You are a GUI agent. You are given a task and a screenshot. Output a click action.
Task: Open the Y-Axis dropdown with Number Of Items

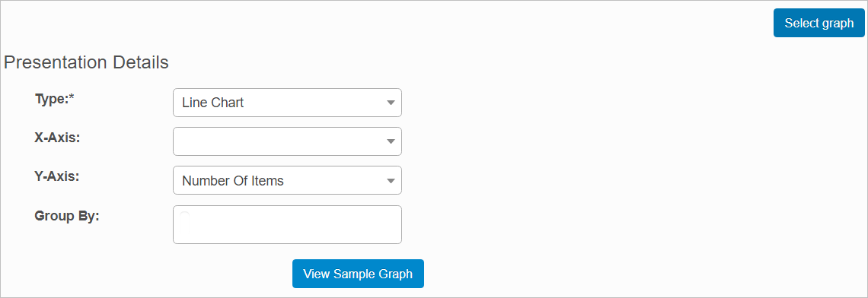[x=287, y=180]
